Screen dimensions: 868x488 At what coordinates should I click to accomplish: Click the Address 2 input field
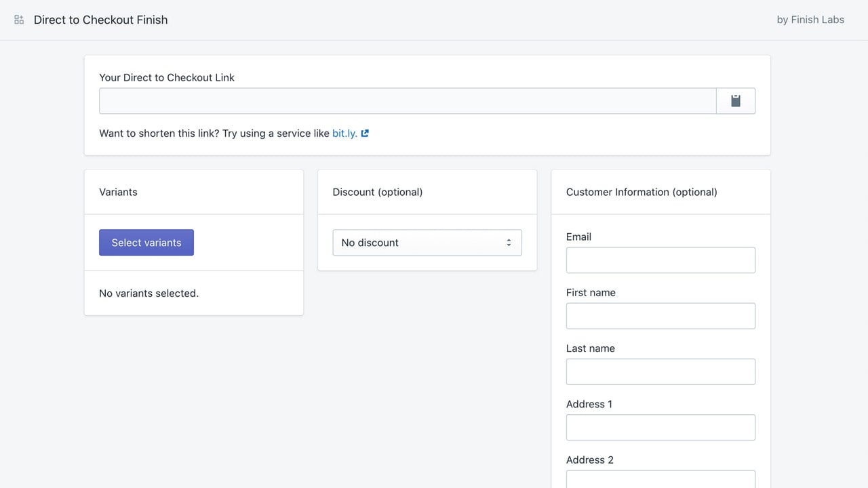660,479
